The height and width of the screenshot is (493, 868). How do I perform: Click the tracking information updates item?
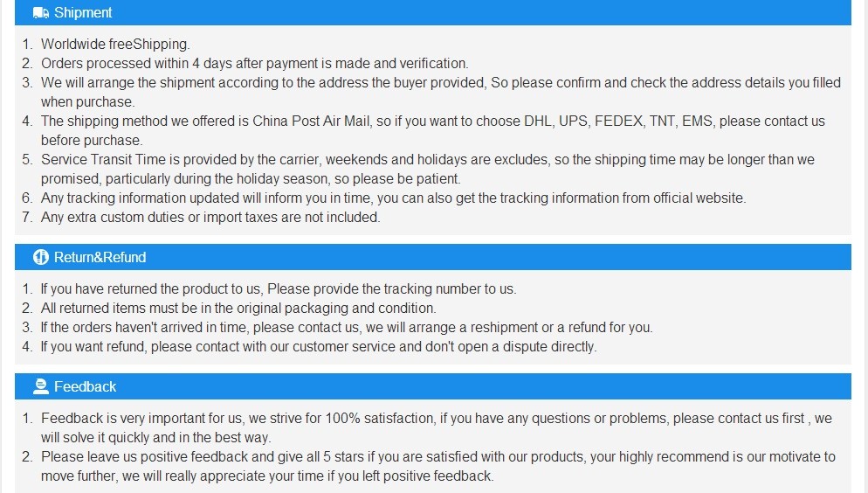[x=393, y=198]
